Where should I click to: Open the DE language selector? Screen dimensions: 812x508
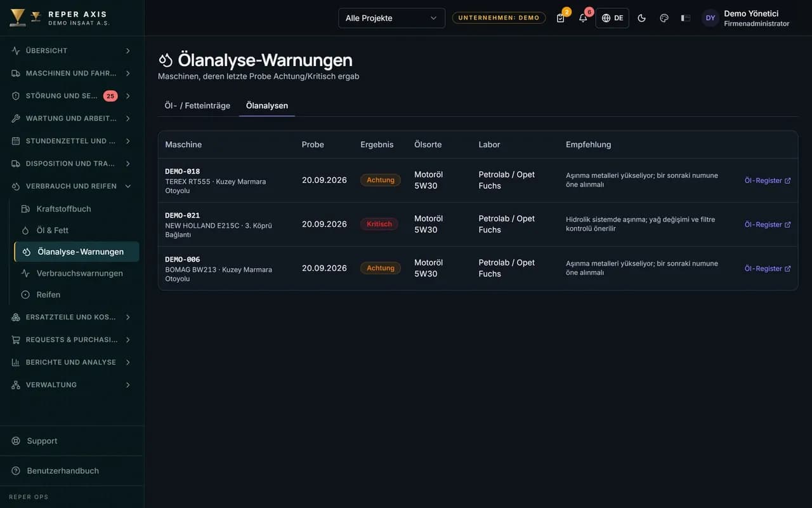612,18
